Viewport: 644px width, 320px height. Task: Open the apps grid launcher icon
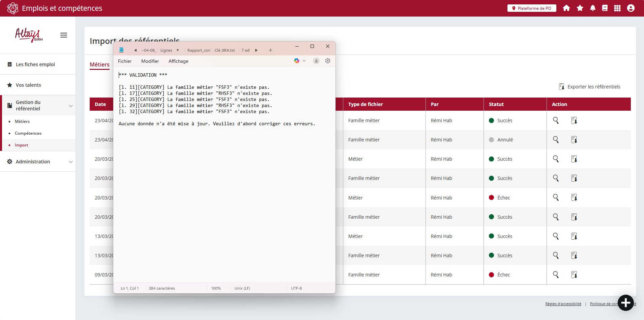[617, 8]
